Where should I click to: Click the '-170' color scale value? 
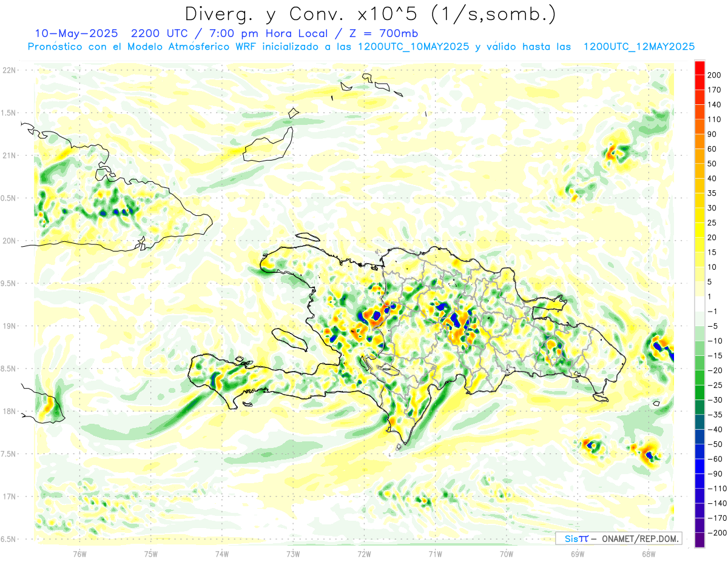[716, 518]
